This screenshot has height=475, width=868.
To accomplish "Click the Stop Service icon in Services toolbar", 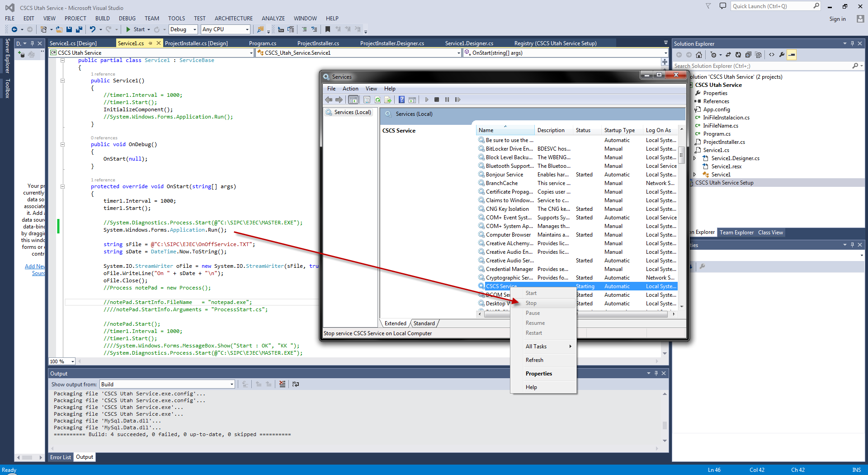I will 437,100.
